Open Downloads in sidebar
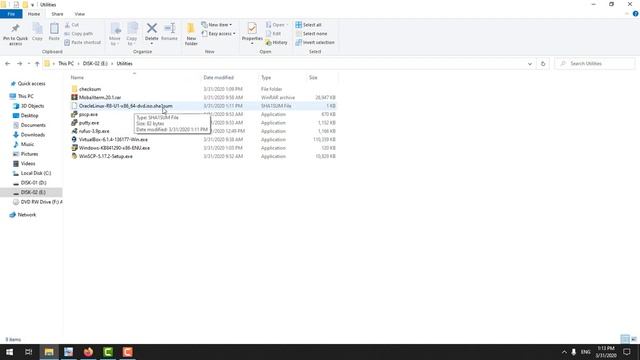Image resolution: width=640 pixels, height=360 pixels. 33,135
